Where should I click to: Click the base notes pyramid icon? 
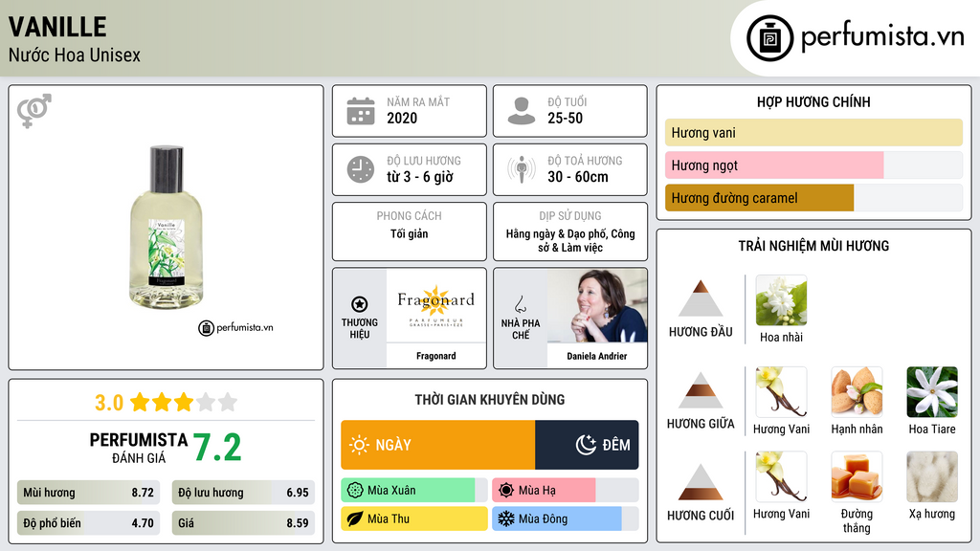click(701, 482)
